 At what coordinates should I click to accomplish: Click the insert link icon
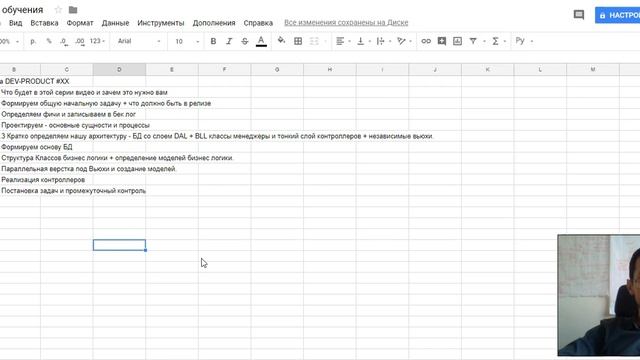426,41
